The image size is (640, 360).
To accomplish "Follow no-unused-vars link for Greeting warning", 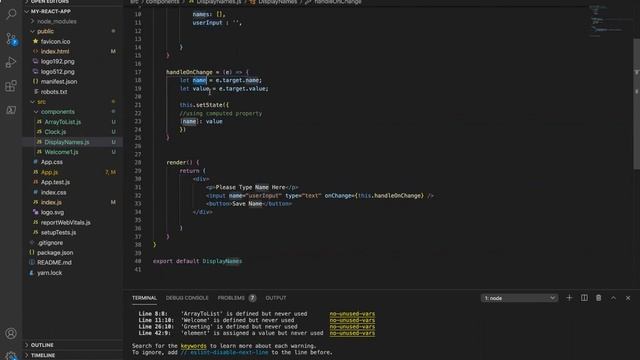I will click(352, 327).
